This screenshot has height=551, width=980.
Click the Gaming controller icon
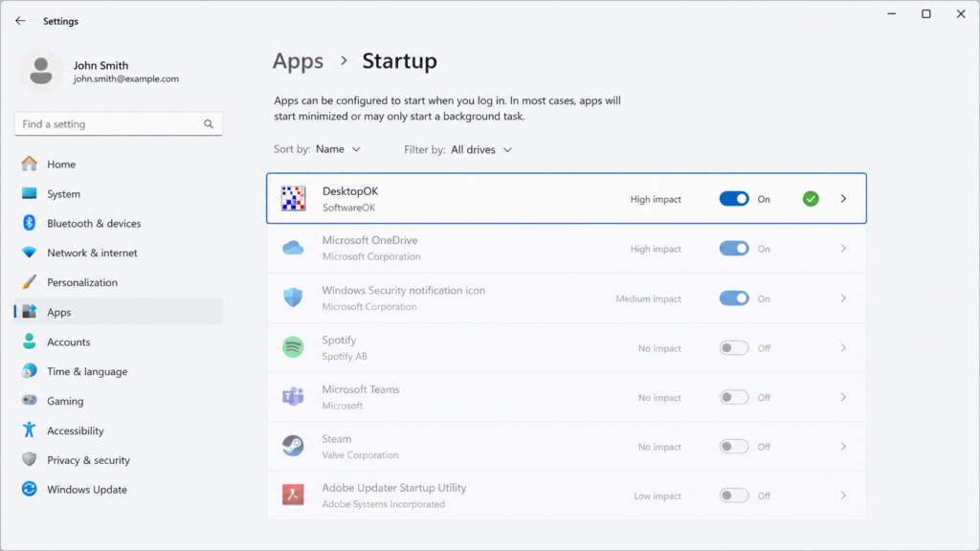tap(30, 400)
